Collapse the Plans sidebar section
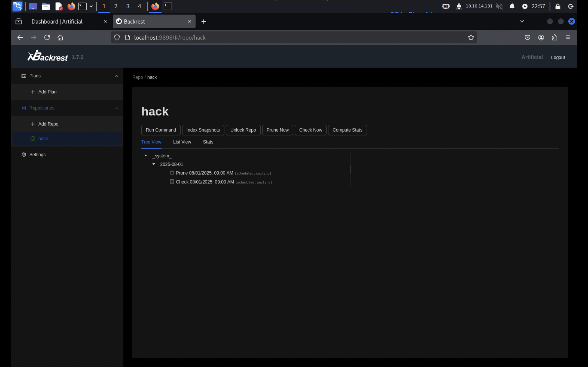 click(116, 76)
